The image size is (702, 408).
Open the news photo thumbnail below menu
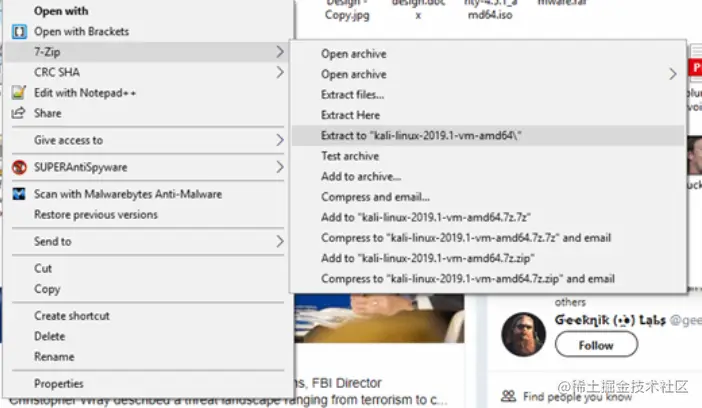379,318
